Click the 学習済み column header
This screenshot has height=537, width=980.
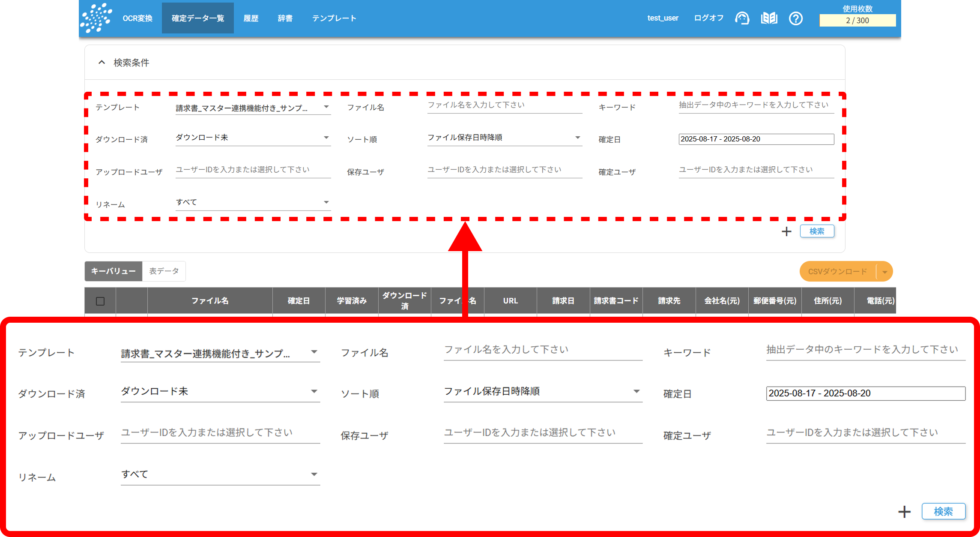click(x=352, y=301)
